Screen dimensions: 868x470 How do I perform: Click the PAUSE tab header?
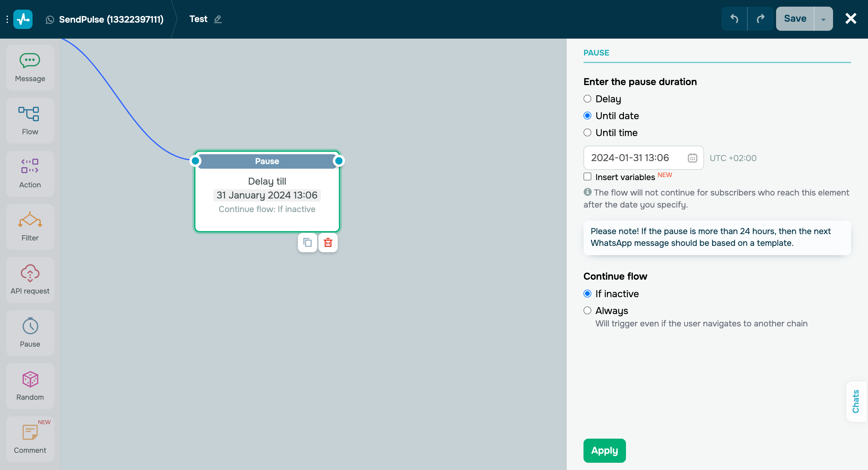coord(596,53)
